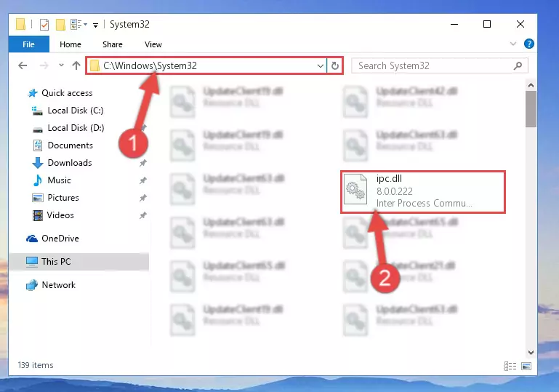Click the pin icon next to Downloads
Viewport: 559px width, 392px height.
pyautogui.click(x=143, y=163)
